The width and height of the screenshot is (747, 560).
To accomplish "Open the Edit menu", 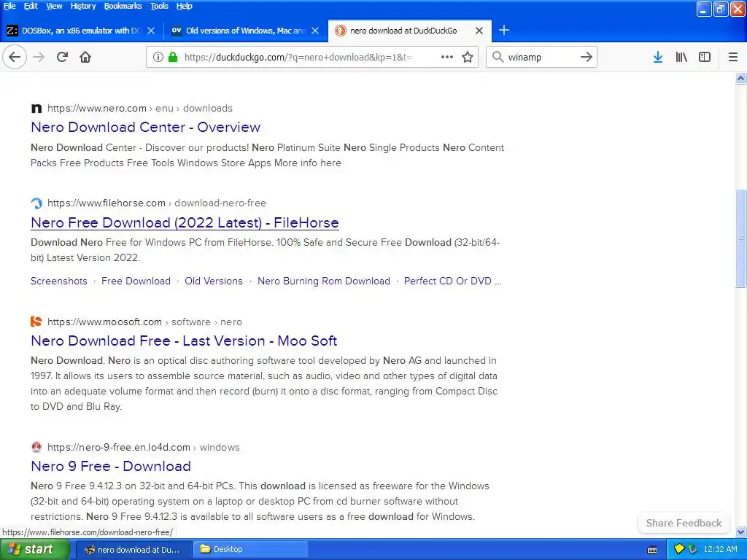I will (x=31, y=6).
